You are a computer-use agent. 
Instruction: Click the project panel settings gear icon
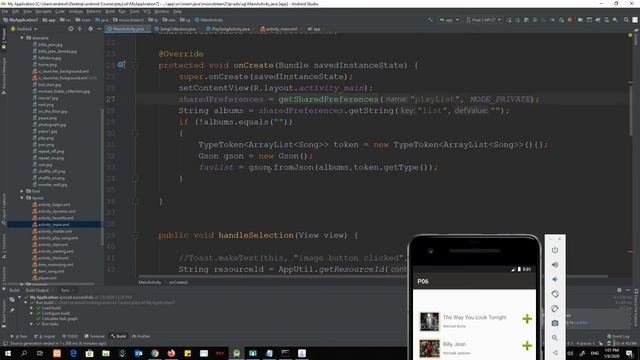point(90,29)
